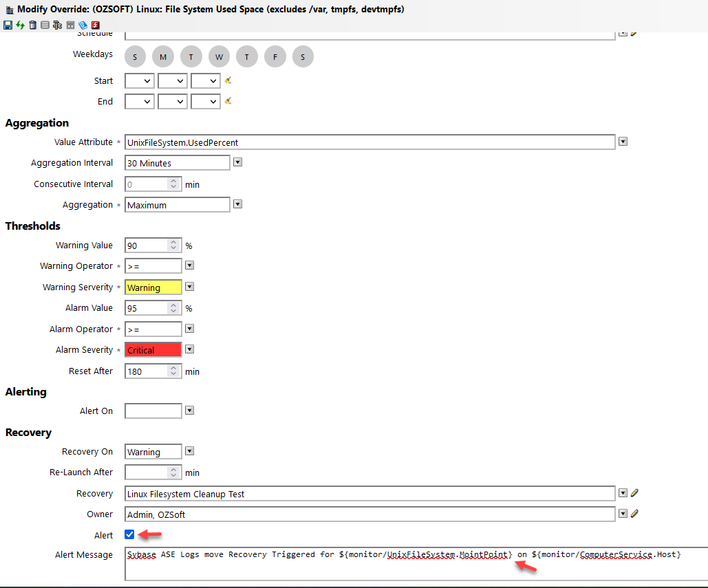The image size is (708, 588).
Task: Click the trash can delete icon
Action: point(32,25)
